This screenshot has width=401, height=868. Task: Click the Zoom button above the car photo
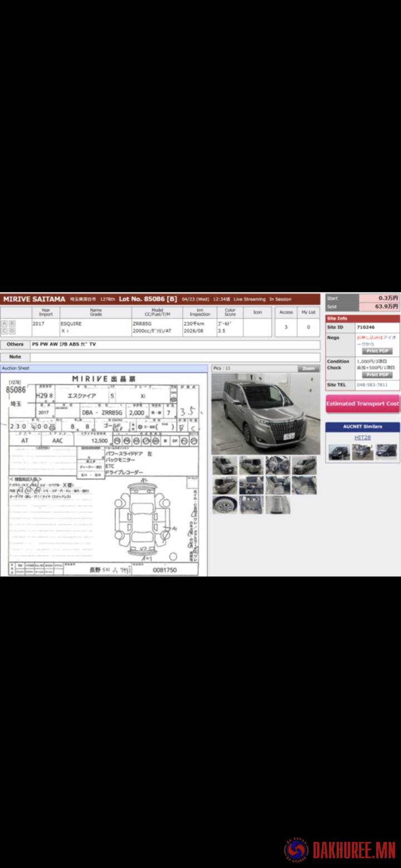click(x=309, y=369)
